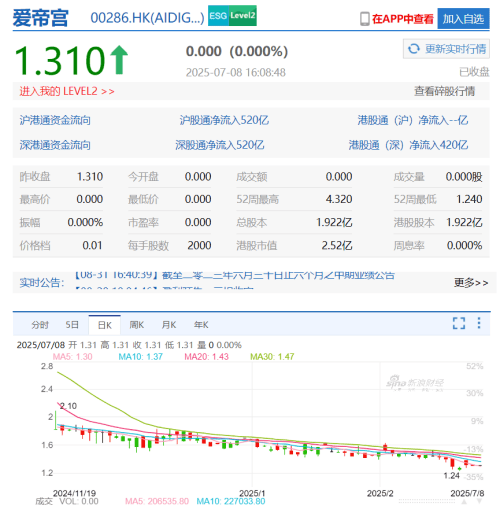The width and height of the screenshot is (500, 506).
Task: Select the 年K chart tab
Action: [x=201, y=325]
